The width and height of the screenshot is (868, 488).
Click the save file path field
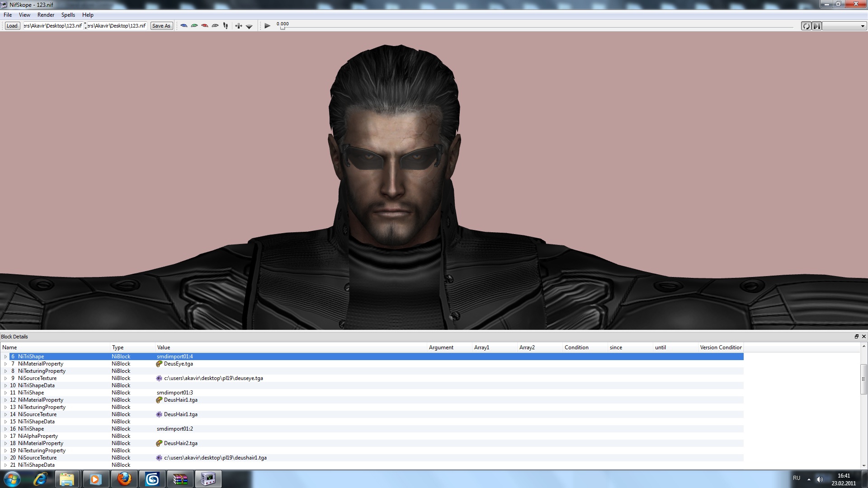tap(117, 26)
